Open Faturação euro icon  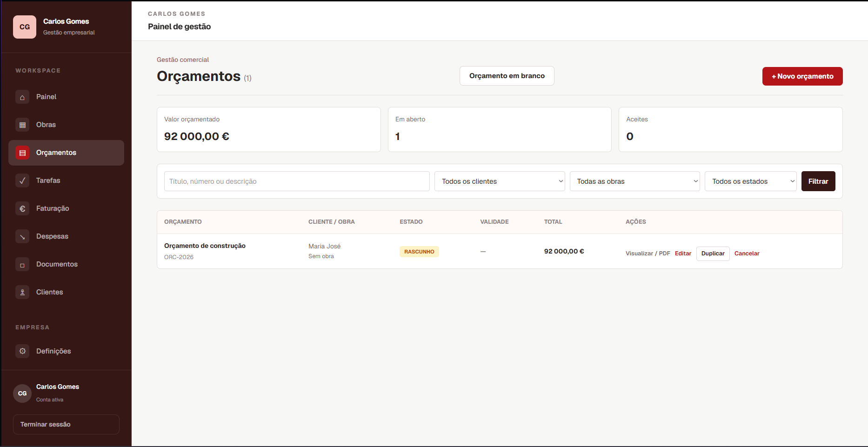[x=22, y=208]
